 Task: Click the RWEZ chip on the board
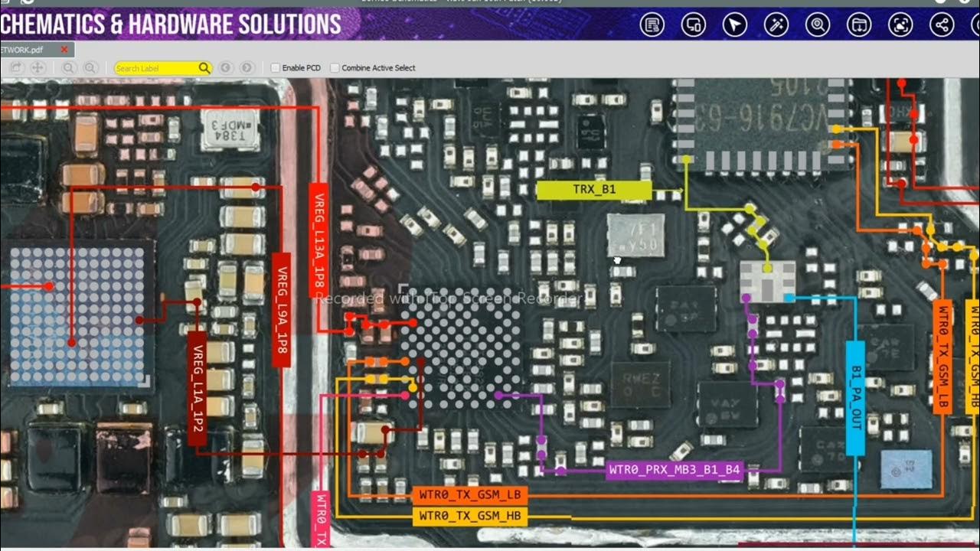pos(640,383)
